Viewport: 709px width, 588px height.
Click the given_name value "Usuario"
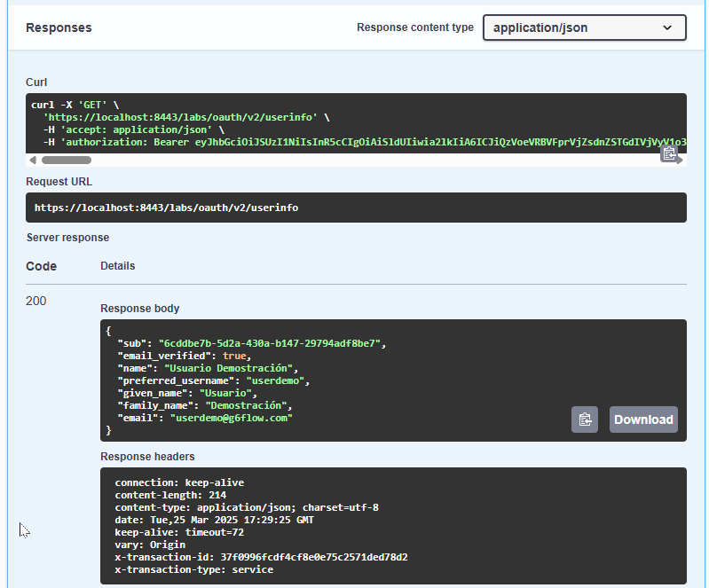(225, 393)
